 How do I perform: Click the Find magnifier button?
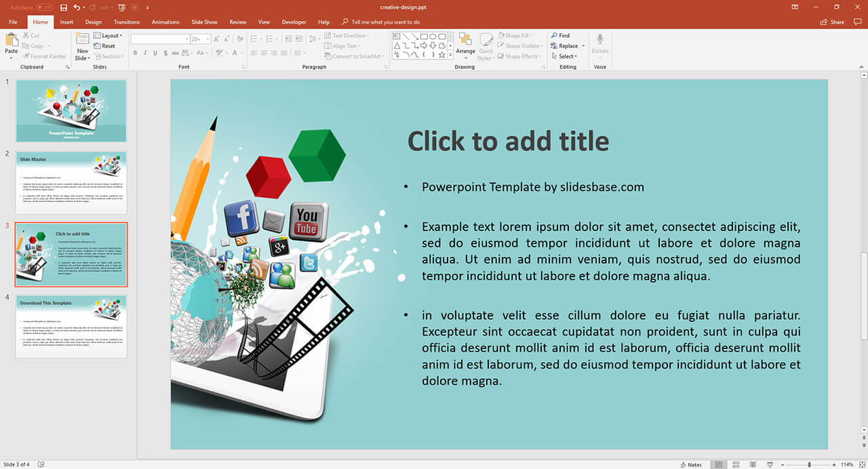[560, 36]
